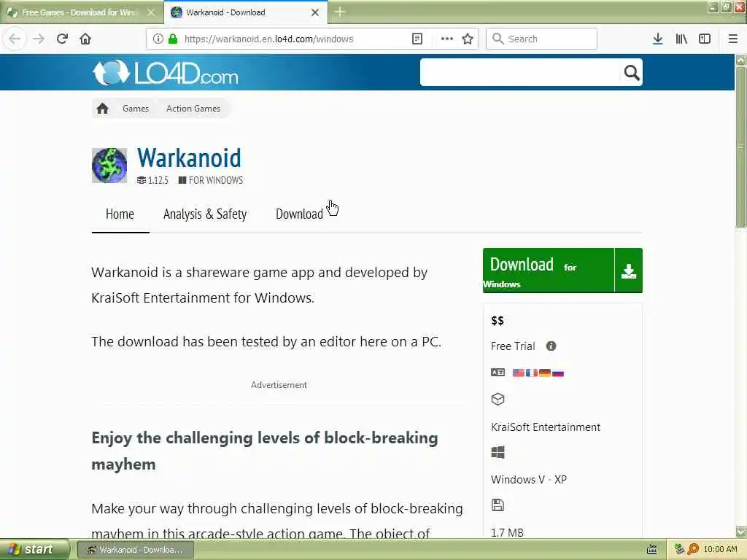Click the page scrollbar down arrow
This screenshot has width=747, height=560.
(741, 532)
